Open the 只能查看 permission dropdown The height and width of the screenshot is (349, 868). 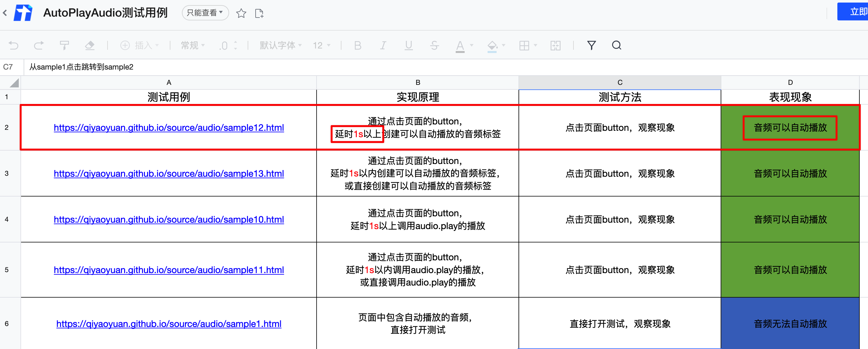coord(205,13)
